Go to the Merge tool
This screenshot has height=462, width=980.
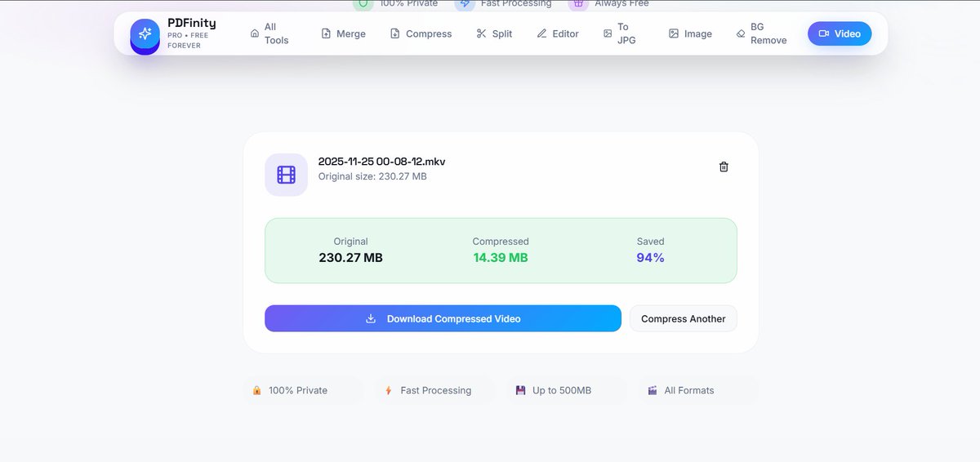pos(343,33)
